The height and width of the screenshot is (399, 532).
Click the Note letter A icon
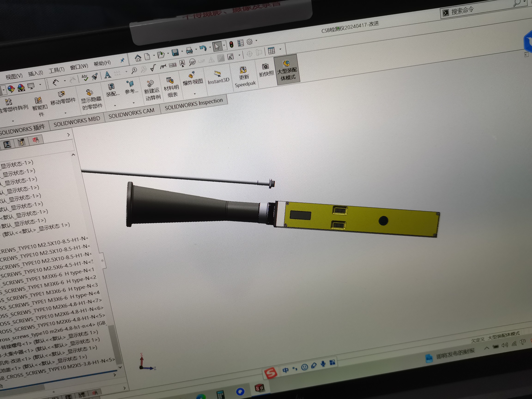point(108,75)
